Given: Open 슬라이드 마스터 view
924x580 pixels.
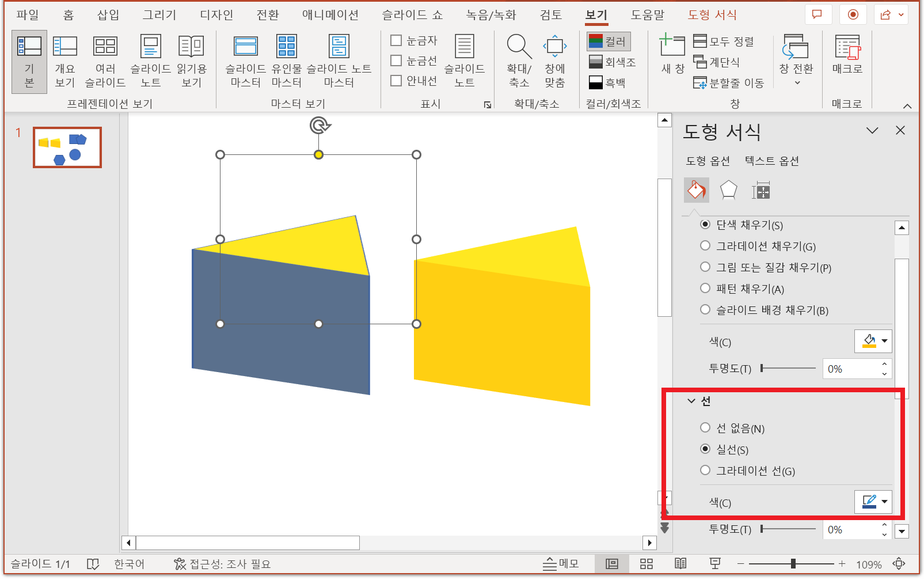Looking at the screenshot, I should click(x=245, y=62).
